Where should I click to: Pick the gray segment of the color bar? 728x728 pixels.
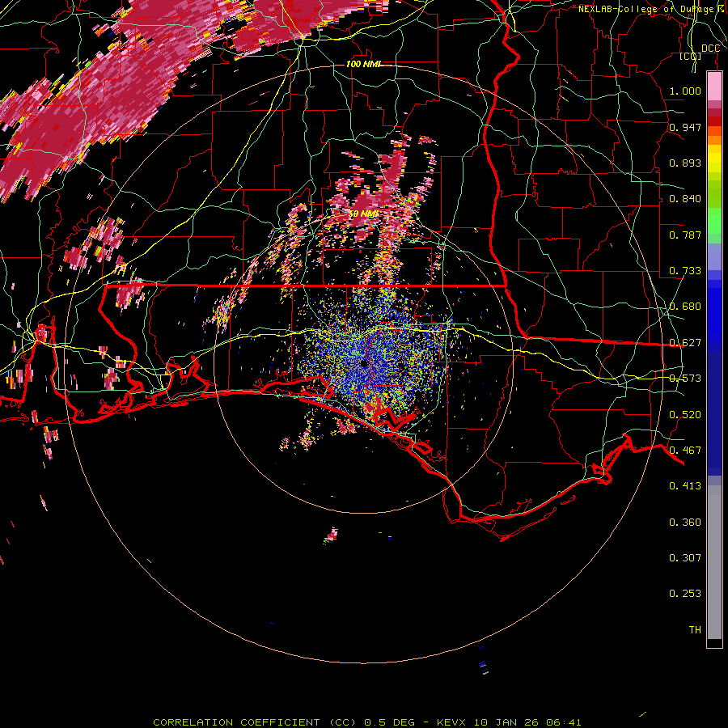click(x=714, y=562)
